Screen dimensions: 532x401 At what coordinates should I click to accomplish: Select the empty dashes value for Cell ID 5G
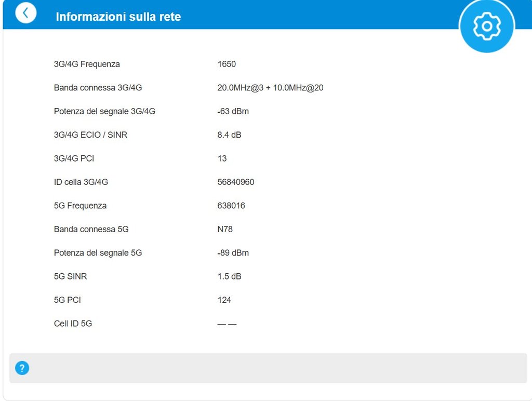(x=227, y=324)
